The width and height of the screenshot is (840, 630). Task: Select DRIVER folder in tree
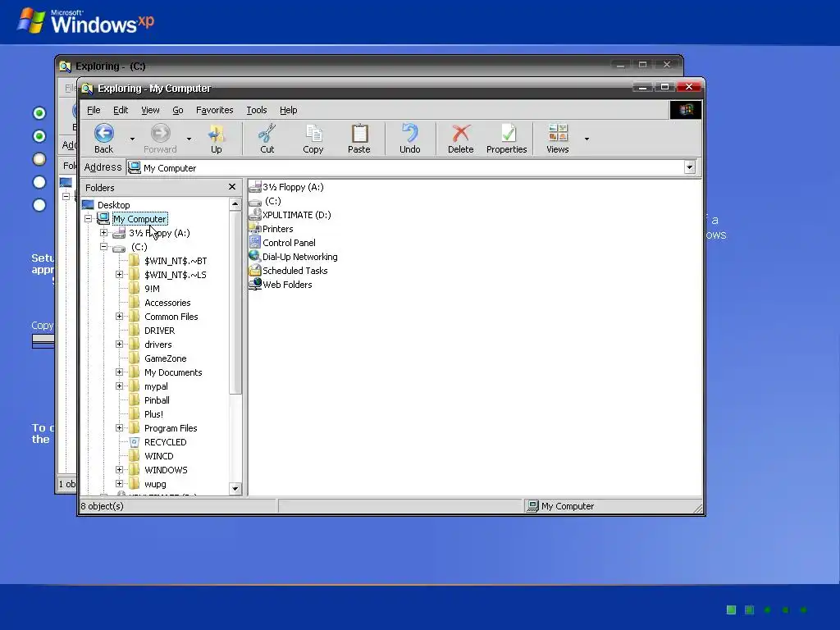coord(152,331)
